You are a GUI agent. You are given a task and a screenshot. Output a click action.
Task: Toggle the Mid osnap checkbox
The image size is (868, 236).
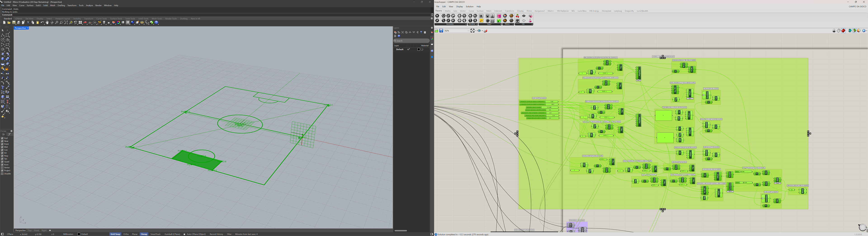tap(2, 147)
